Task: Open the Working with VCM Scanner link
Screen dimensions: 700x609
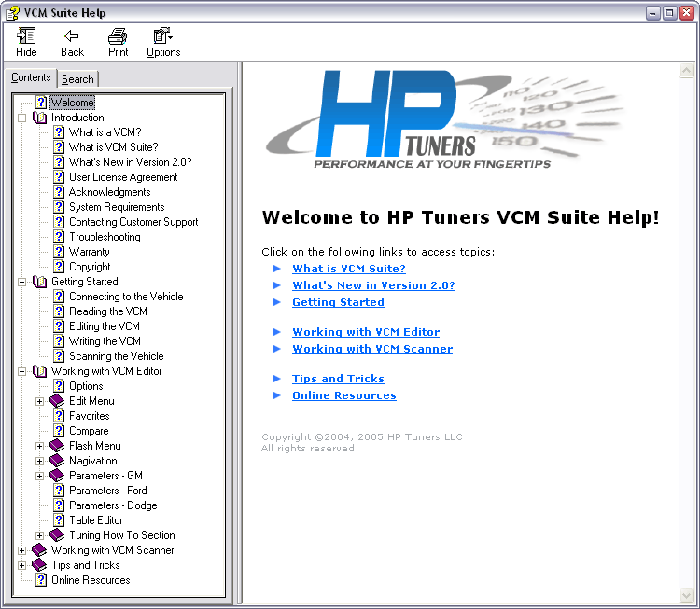Action: pos(372,349)
